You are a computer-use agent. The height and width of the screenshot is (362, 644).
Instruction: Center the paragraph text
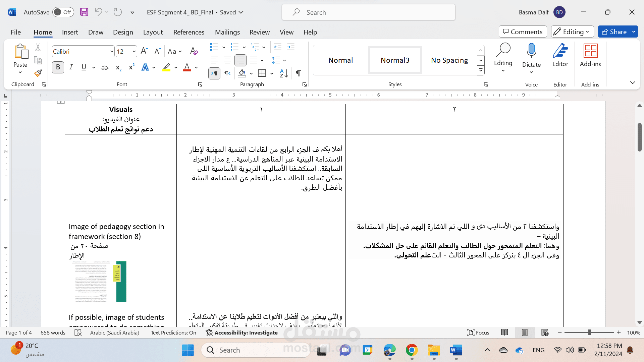[227, 60]
